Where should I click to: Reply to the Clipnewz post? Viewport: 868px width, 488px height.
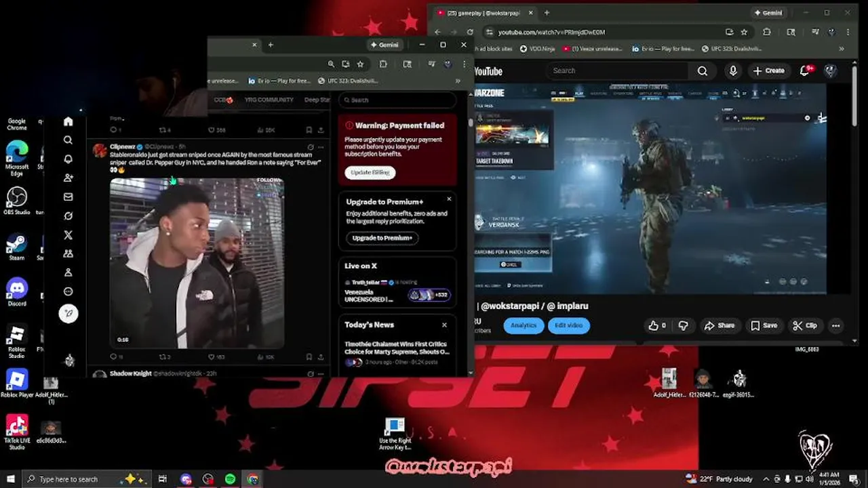(113, 357)
